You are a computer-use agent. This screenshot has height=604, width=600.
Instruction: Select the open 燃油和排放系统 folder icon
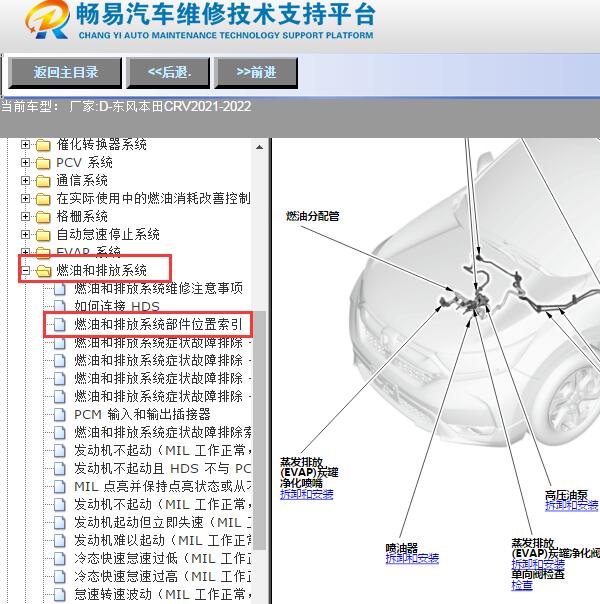point(44,271)
